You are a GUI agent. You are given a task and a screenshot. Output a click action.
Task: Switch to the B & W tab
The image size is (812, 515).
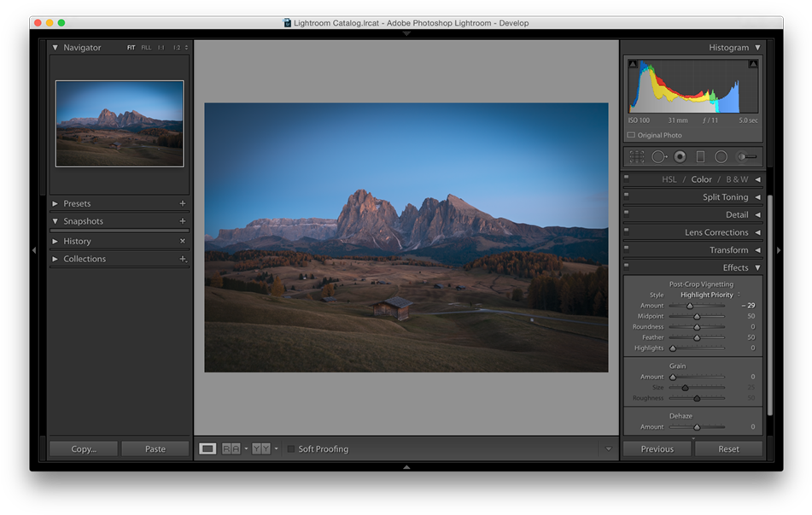737,179
